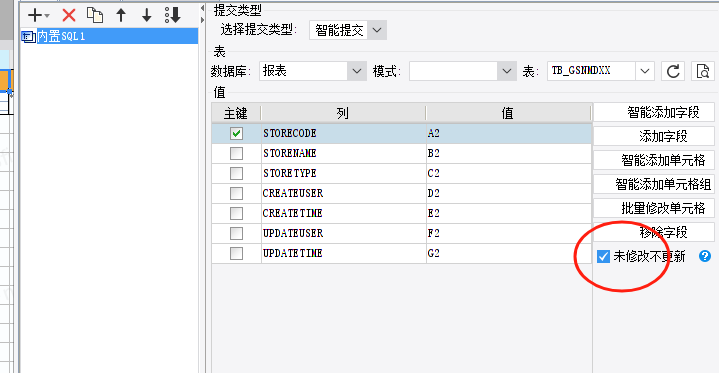Check primary key for UPDATETIME
This screenshot has width=719, height=373.
236,253
